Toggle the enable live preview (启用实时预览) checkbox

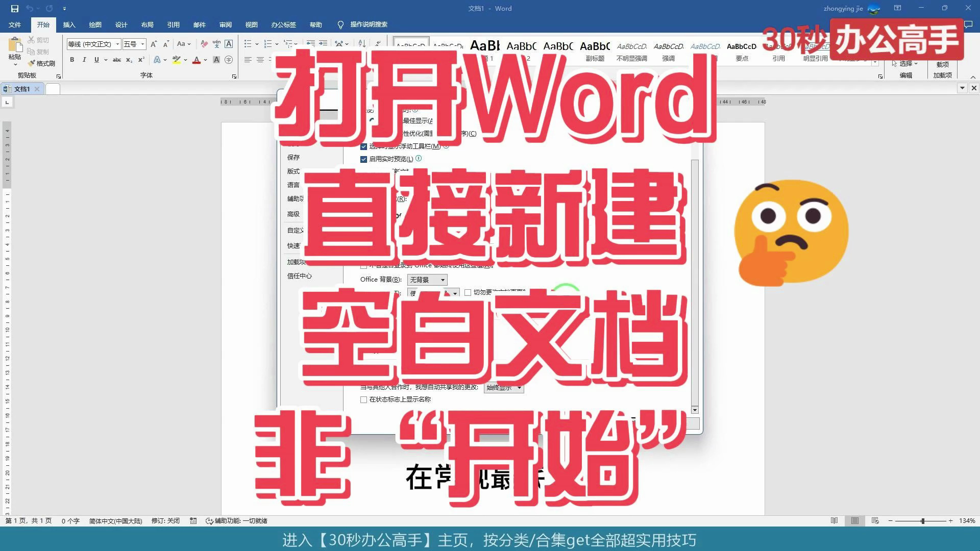tap(363, 159)
